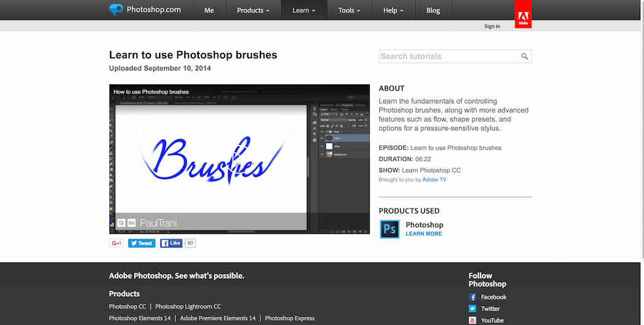
Task: Click the Photoshop Ps product icon
Action: [x=389, y=229]
